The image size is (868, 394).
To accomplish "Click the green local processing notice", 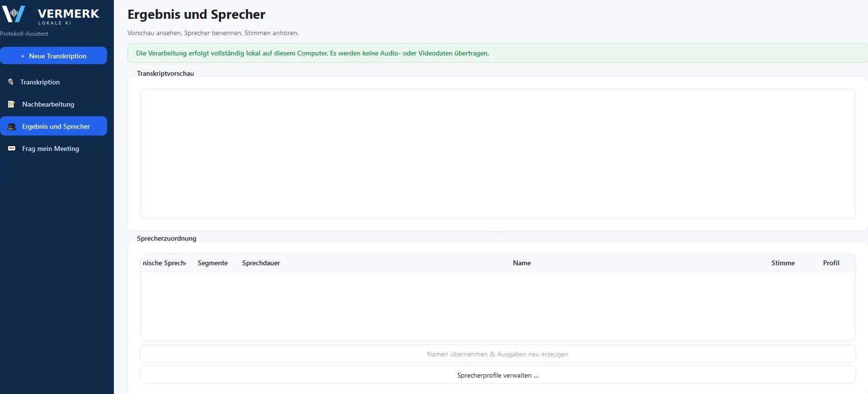I will [x=497, y=53].
